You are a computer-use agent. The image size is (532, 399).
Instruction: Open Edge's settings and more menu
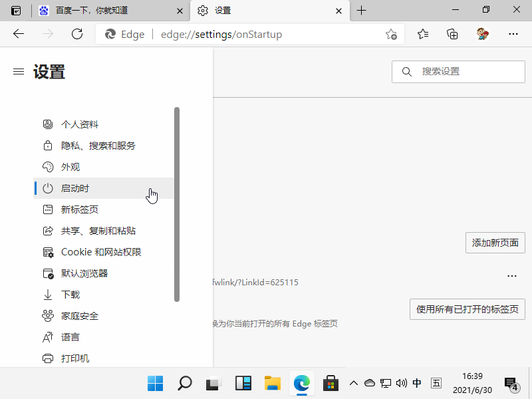[x=513, y=34]
